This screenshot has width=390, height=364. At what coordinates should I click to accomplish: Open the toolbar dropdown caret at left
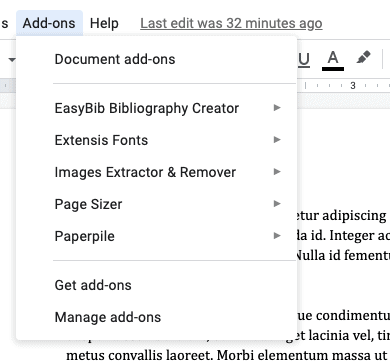[x=12, y=60]
